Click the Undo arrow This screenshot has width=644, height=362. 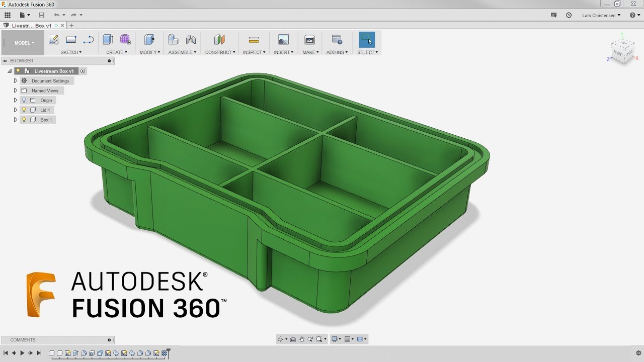pyautogui.click(x=56, y=15)
